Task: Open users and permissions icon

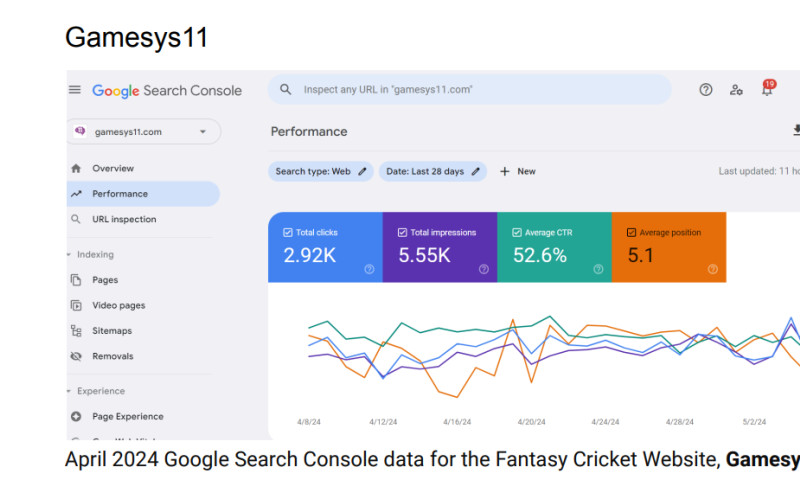Action: (x=736, y=90)
